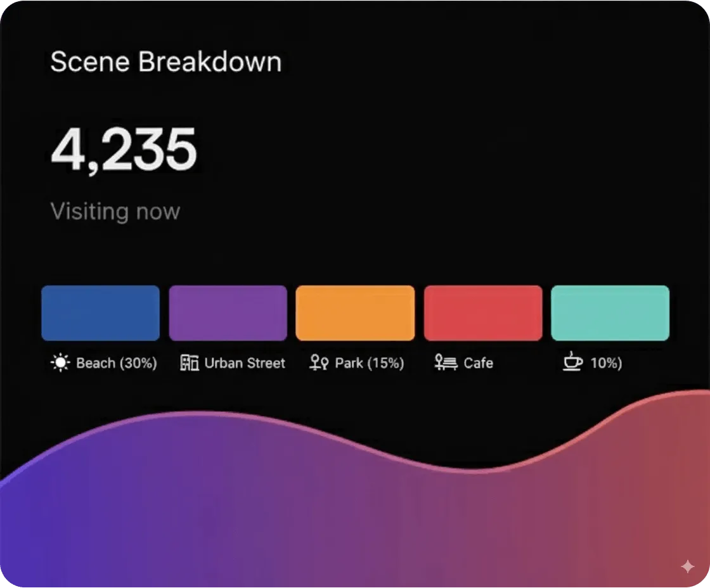
Task: Select the Cafe category label
Action: click(x=478, y=363)
